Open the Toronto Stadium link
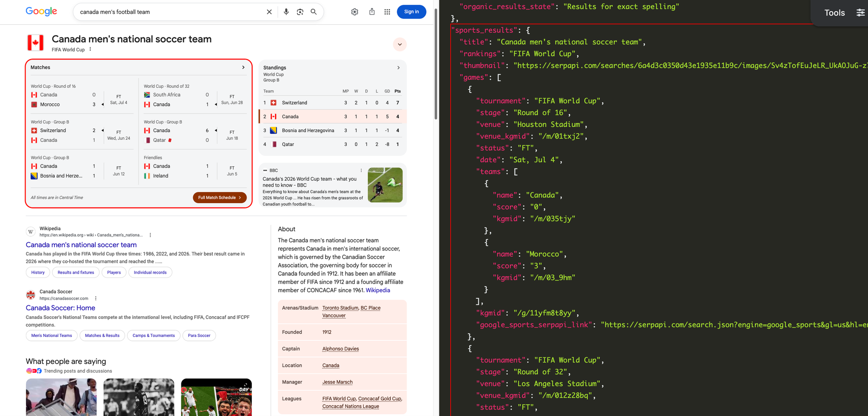Viewport: 868px width, 416px height. point(340,308)
